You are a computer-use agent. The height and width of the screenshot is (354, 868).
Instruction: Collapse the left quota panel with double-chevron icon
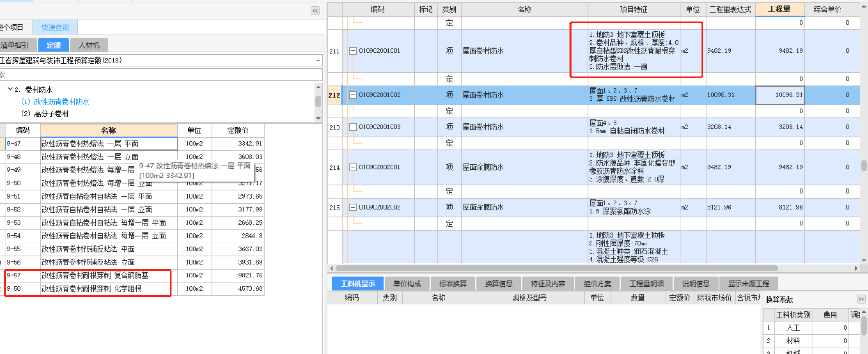click(x=315, y=11)
